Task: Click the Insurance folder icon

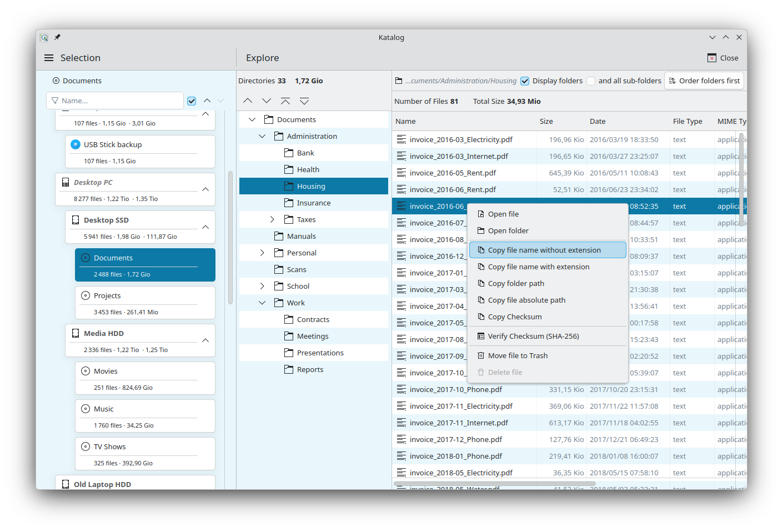Action: tap(289, 203)
